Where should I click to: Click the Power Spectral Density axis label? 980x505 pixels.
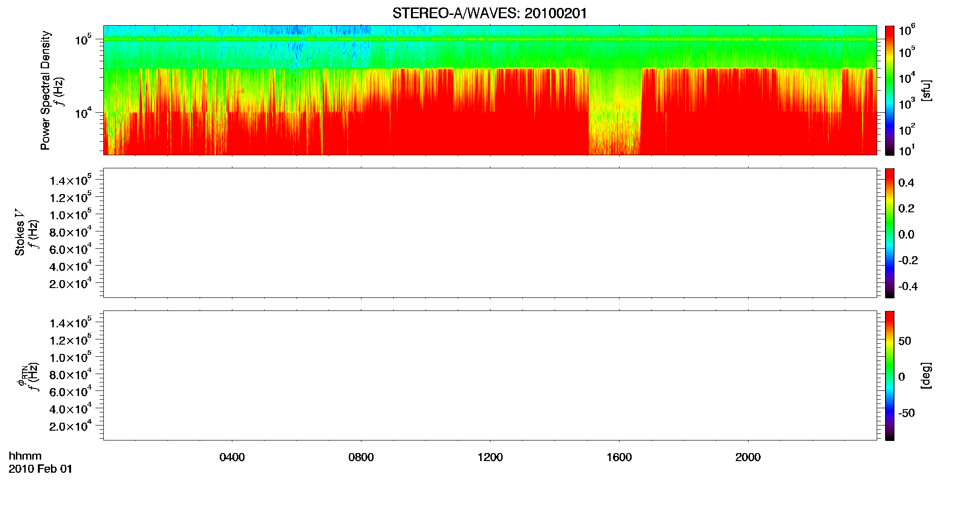(x=45, y=90)
